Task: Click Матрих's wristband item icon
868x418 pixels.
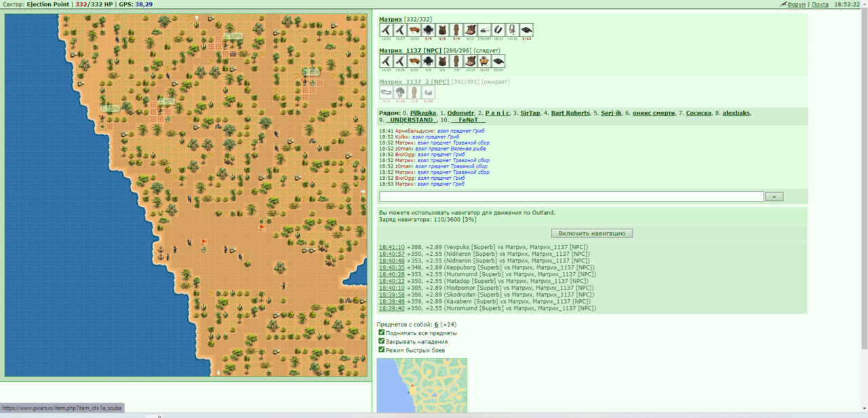Action: tap(498, 30)
